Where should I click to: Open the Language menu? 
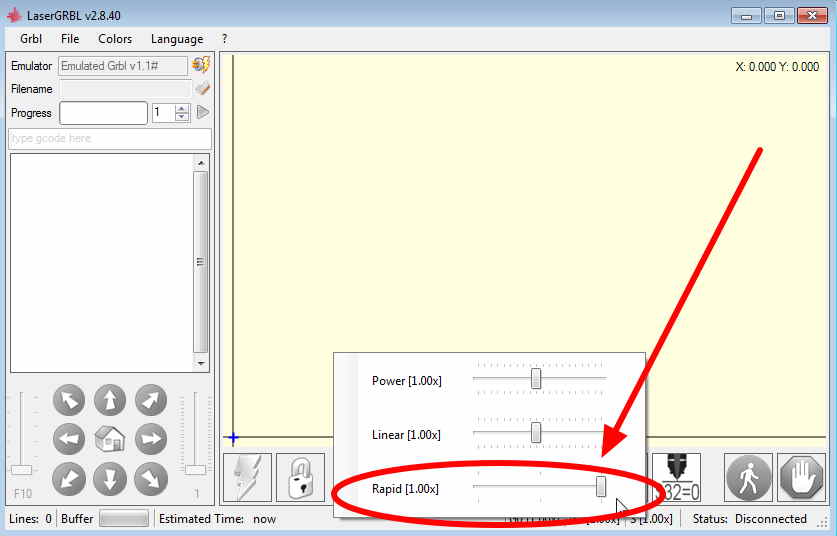coord(177,39)
